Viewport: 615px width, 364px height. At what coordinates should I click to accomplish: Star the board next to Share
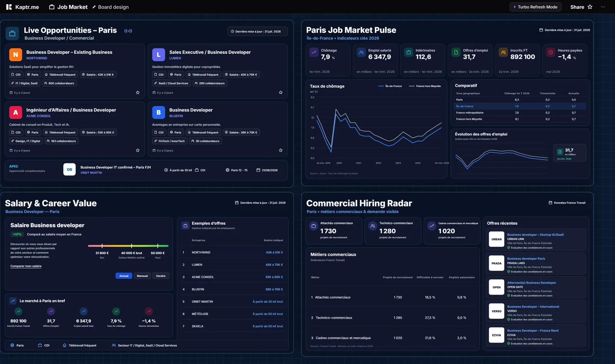(x=590, y=7)
